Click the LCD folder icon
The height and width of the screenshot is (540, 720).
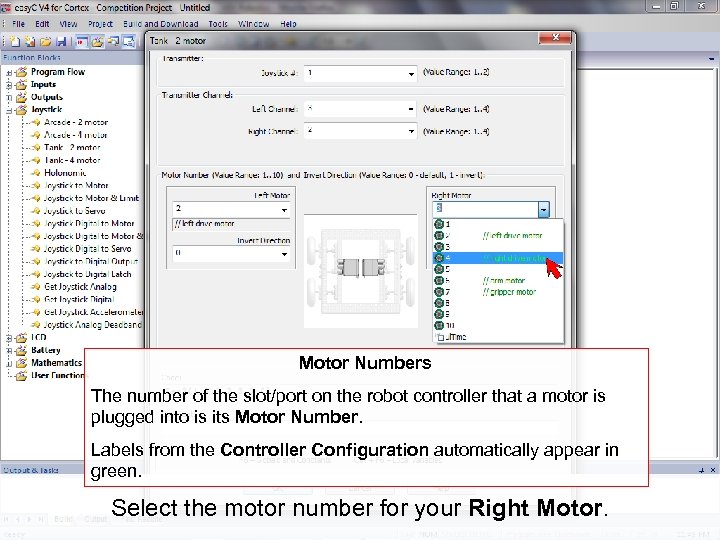point(21,338)
